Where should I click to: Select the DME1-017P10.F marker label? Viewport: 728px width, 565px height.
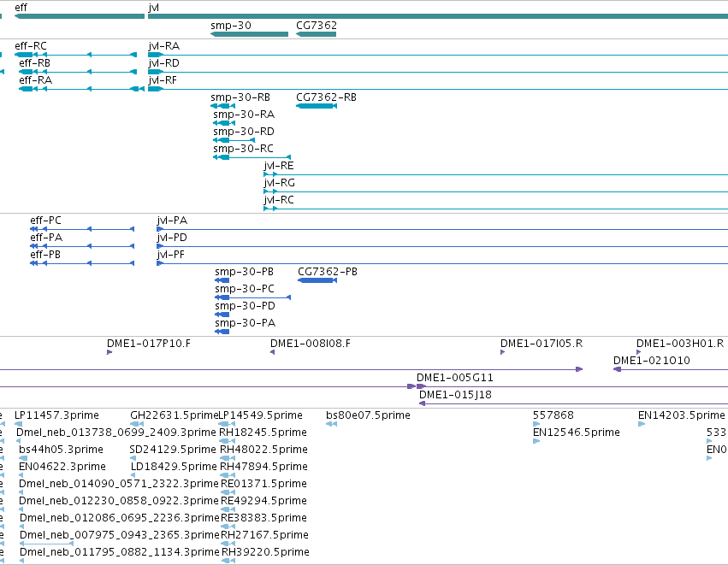tap(149, 344)
